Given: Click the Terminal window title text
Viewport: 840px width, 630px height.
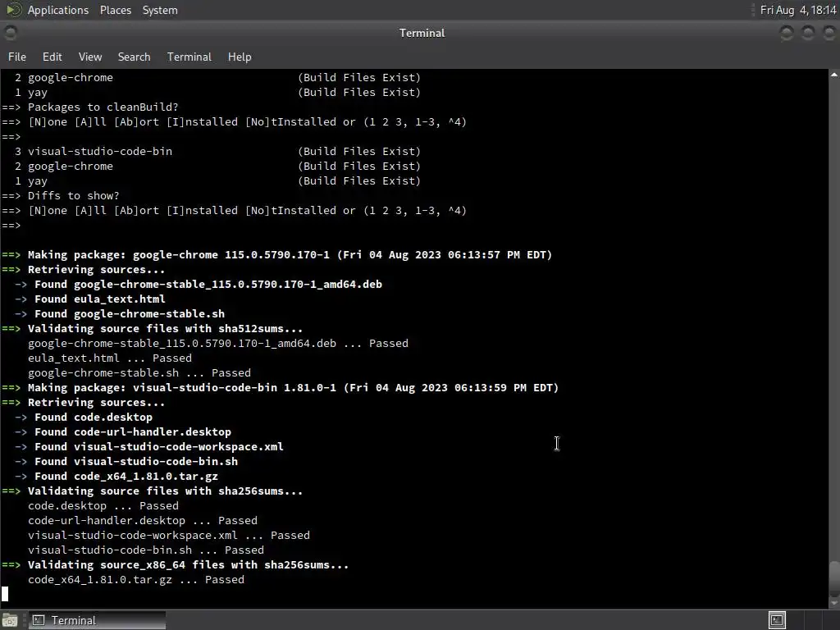Looking at the screenshot, I should click(422, 33).
